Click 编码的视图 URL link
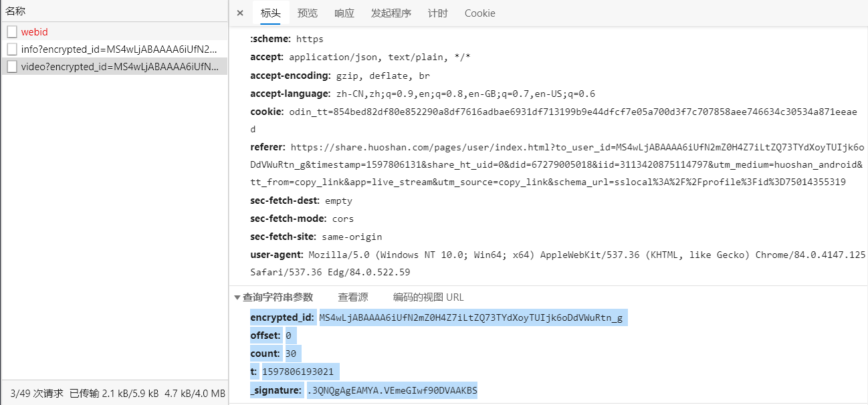 429,297
